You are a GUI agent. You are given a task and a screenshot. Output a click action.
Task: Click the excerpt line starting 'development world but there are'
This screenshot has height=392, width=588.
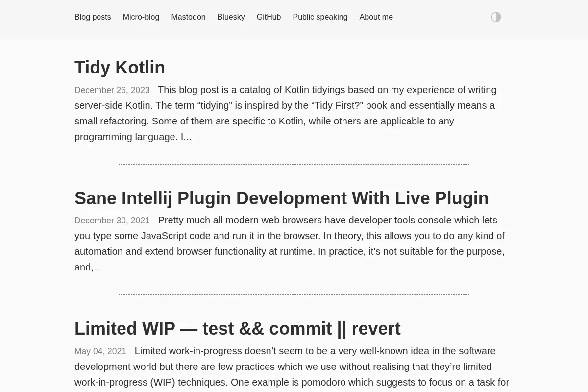pyautogui.click(x=283, y=367)
